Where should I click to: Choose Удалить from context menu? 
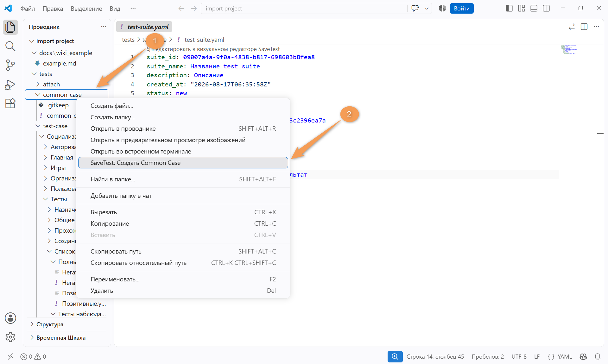[183, 291]
